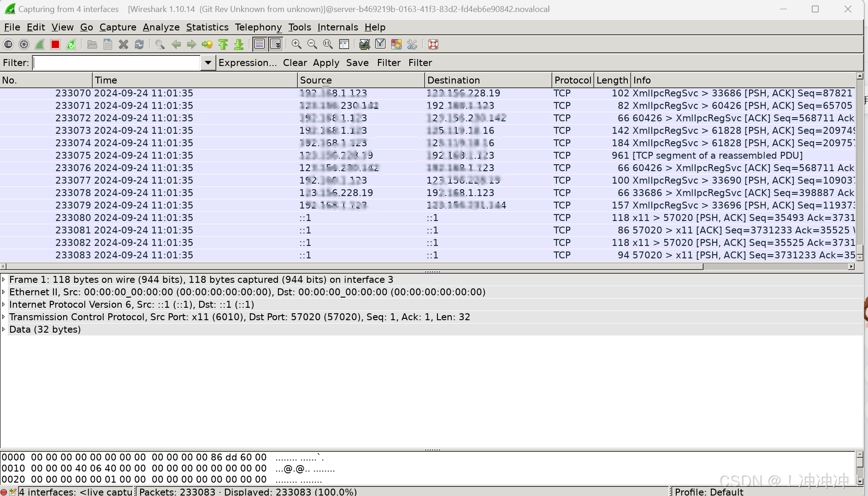Toggle auto-scroll during live capture
The height and width of the screenshot is (496, 868).
(275, 44)
